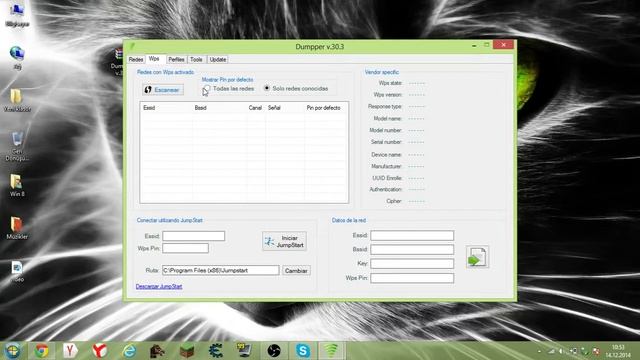Select the video file desktop icon
640x360 pixels.
[17, 271]
